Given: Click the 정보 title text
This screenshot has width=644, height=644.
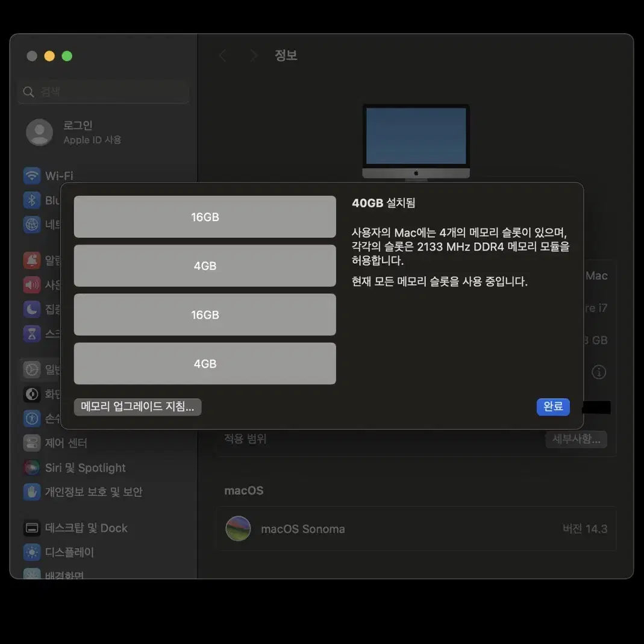Looking at the screenshot, I should [x=286, y=55].
